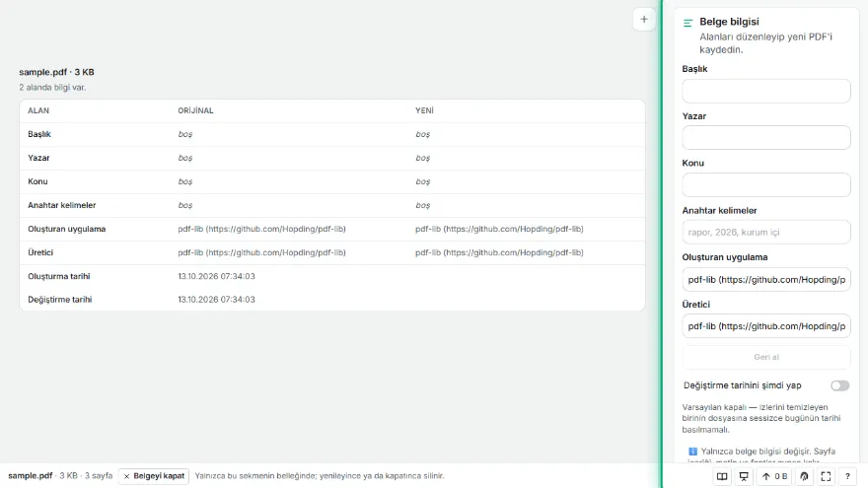Viewport: 868px width, 488px height.
Task: Click the Oluşturan uygulama input field
Action: [766, 279]
